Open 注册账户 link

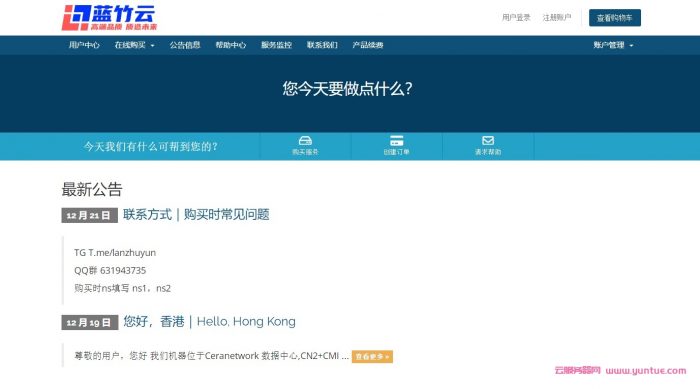pos(557,17)
